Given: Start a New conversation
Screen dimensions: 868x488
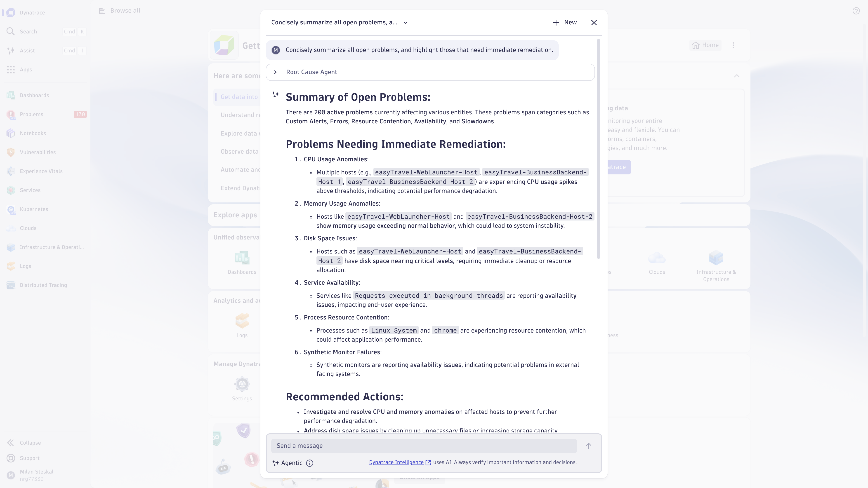Looking at the screenshot, I should point(564,22).
